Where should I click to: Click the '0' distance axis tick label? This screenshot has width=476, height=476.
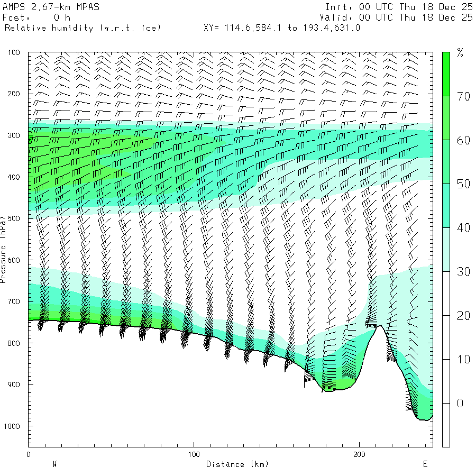click(x=28, y=454)
